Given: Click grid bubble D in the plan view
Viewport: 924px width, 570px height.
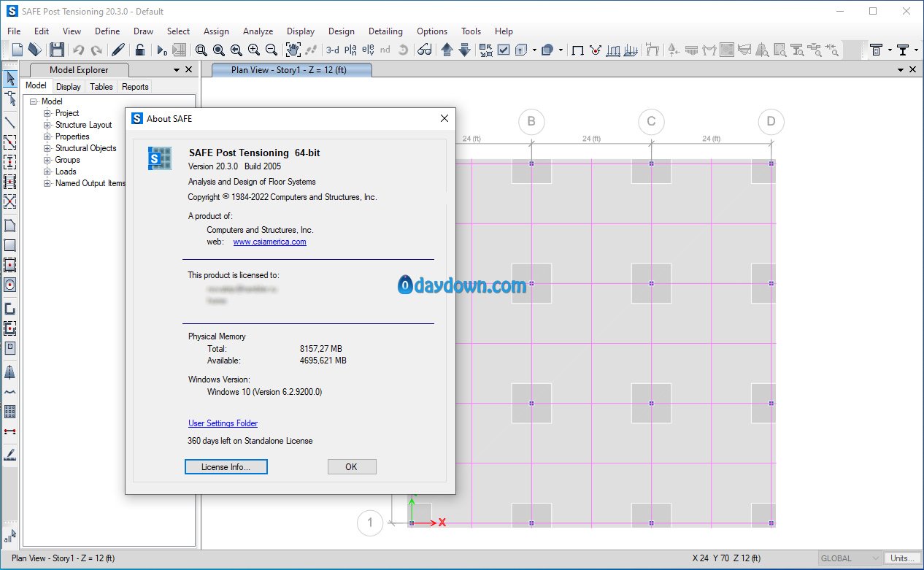Looking at the screenshot, I should (771, 122).
